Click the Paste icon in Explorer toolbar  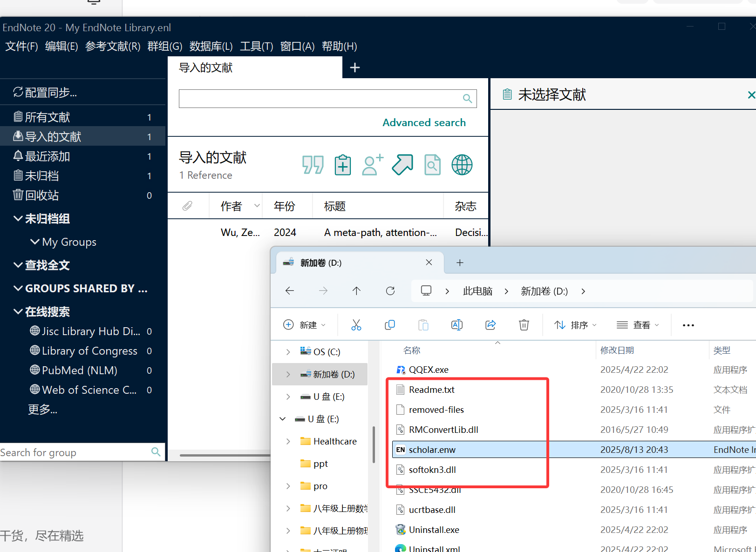click(x=423, y=325)
